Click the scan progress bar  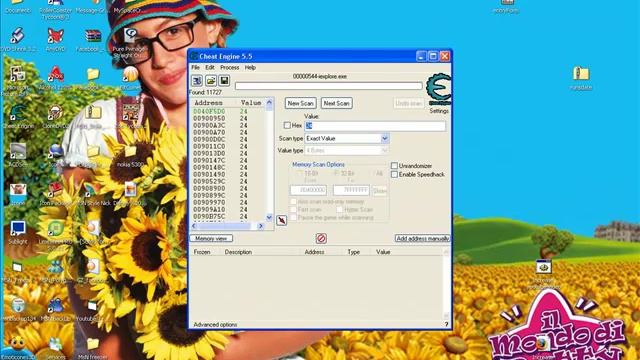329,86
